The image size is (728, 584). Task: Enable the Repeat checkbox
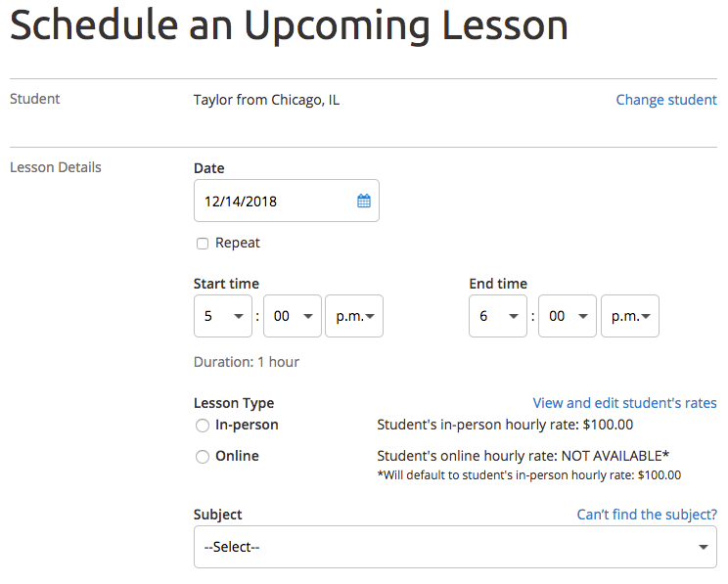coord(203,244)
